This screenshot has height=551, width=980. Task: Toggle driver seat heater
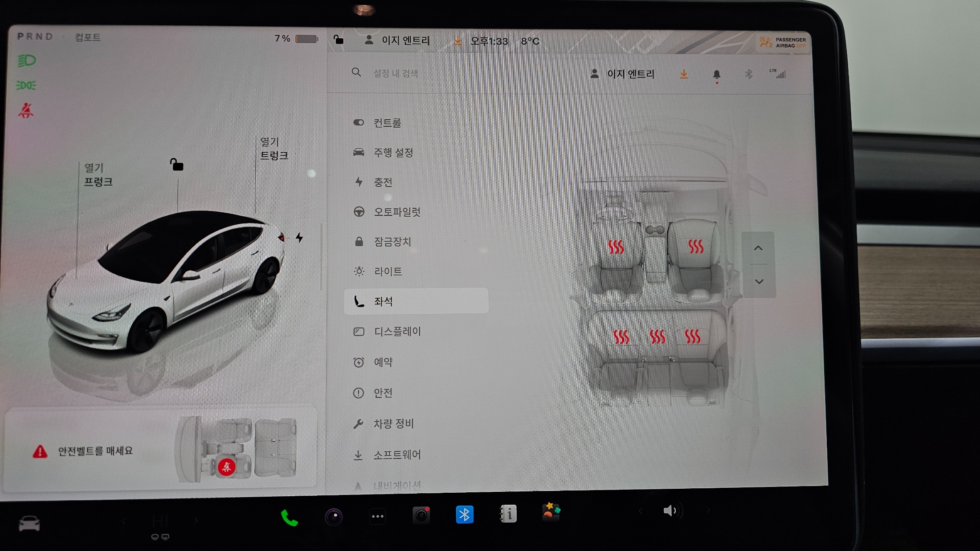point(616,247)
